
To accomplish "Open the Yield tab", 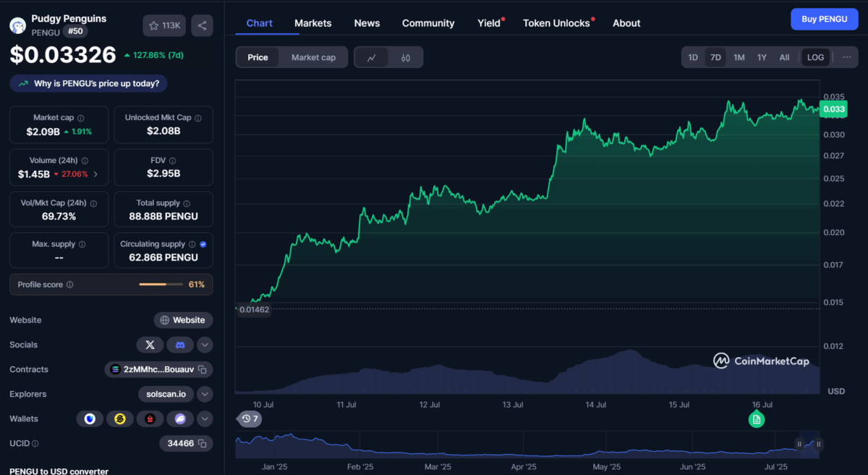I will (x=489, y=23).
